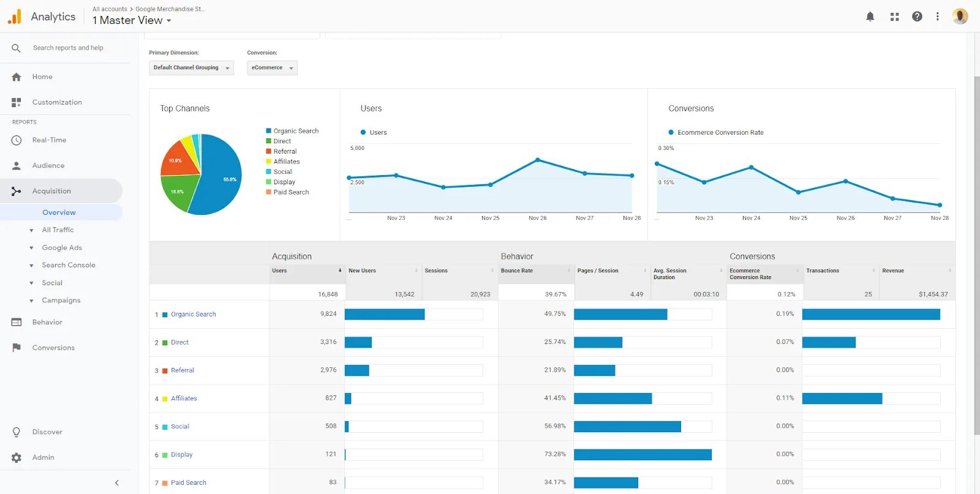Screen dimensions: 980x494
Task: Open the Organic Search channel link
Action: 194,315
